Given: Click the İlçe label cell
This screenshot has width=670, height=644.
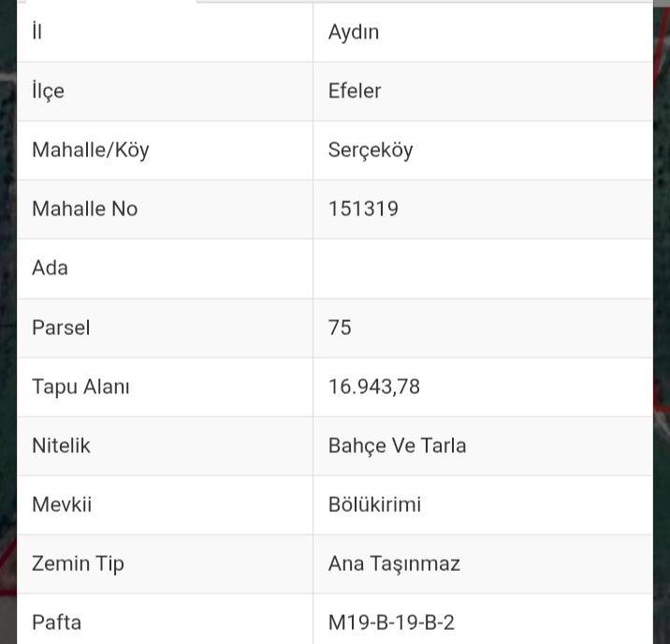Looking at the screenshot, I should [48, 91].
